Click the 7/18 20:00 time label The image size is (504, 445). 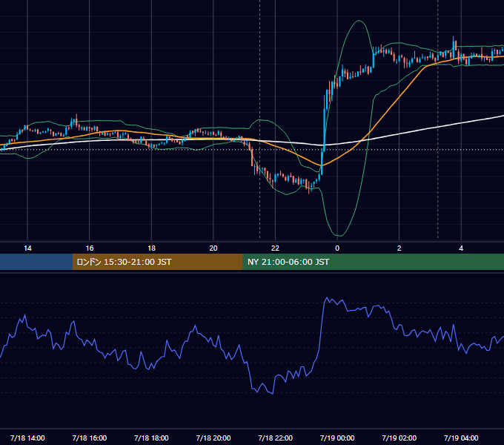213,438
